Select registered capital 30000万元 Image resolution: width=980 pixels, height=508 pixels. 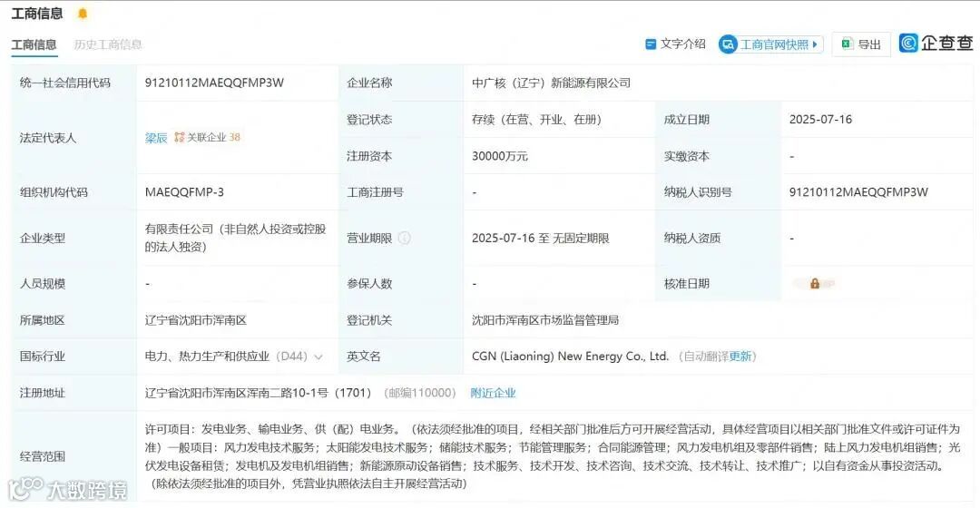coord(500,156)
